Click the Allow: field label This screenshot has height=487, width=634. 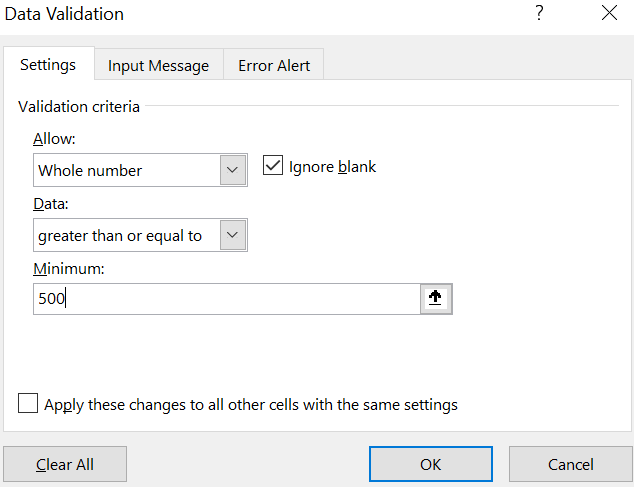coord(54,138)
